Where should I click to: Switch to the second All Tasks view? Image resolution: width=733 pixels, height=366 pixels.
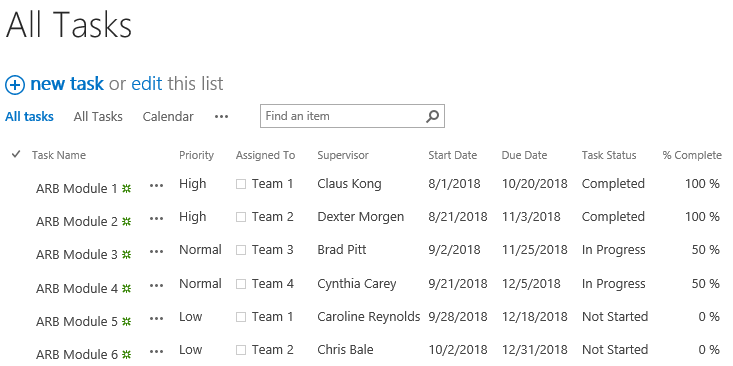pyautogui.click(x=98, y=116)
